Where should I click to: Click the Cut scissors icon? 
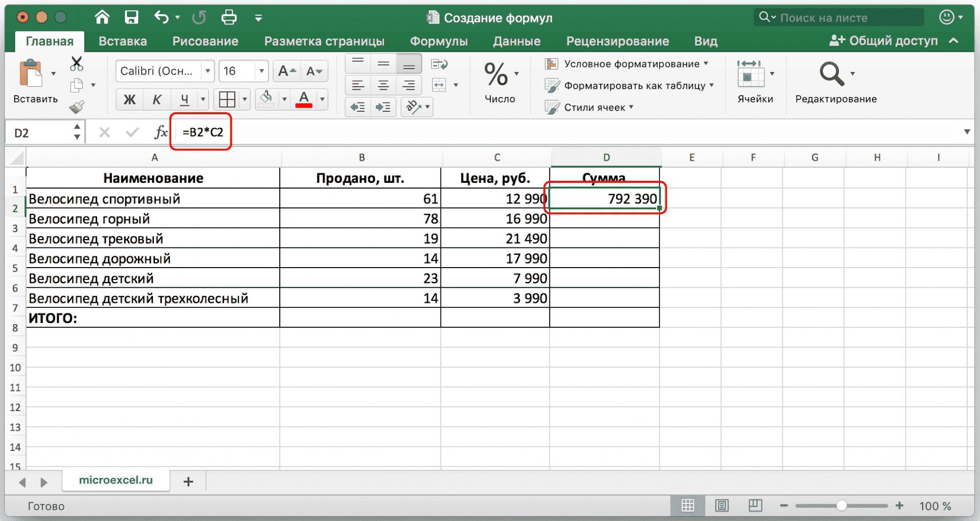[x=76, y=64]
